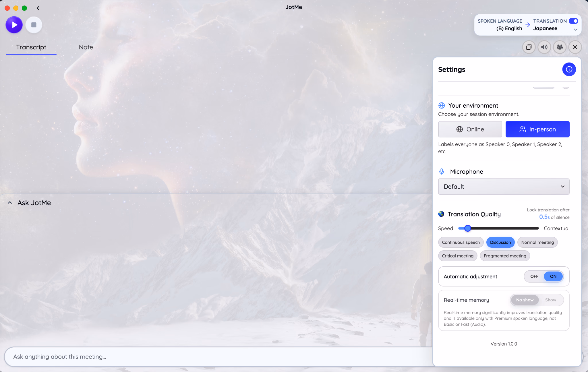Select the Discussion preset
The image size is (588, 372).
[x=500, y=242]
